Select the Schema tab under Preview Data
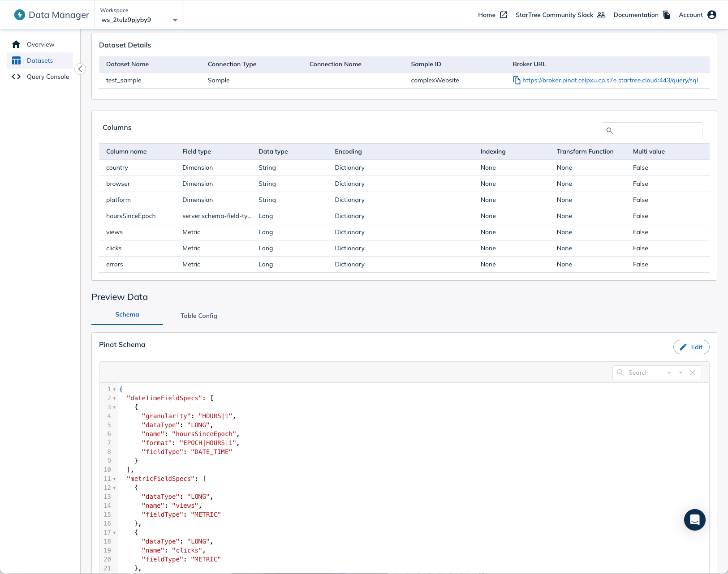Image resolution: width=728 pixels, height=574 pixels. [x=127, y=314]
